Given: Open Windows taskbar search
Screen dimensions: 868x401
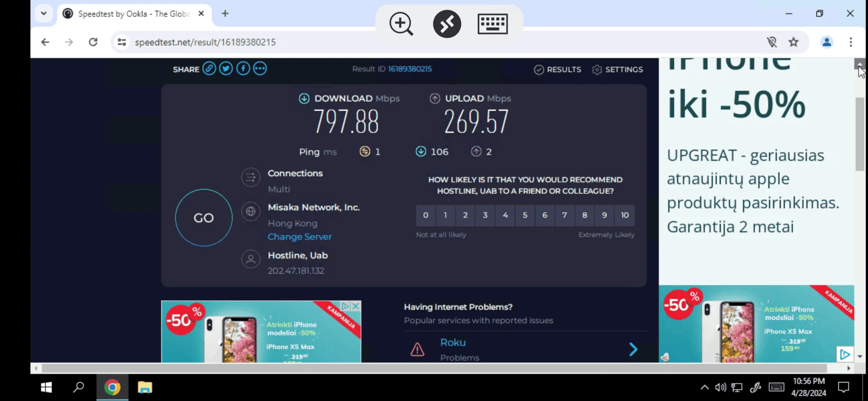Looking at the screenshot, I should coord(79,387).
